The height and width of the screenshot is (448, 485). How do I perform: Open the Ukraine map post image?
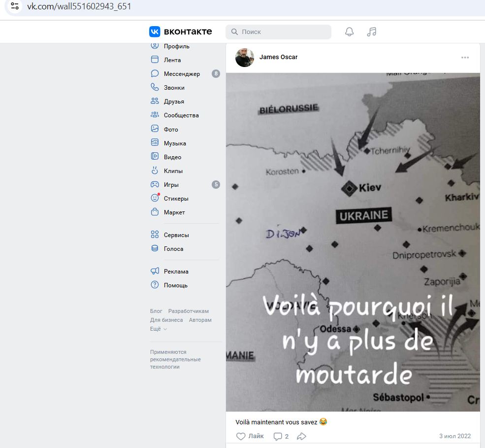tap(353, 241)
